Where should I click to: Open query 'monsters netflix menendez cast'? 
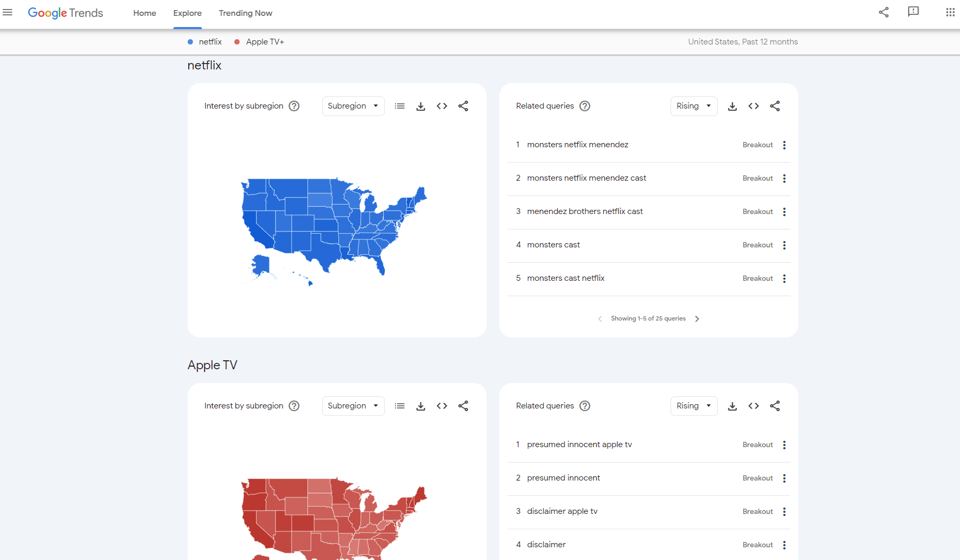pyautogui.click(x=587, y=178)
